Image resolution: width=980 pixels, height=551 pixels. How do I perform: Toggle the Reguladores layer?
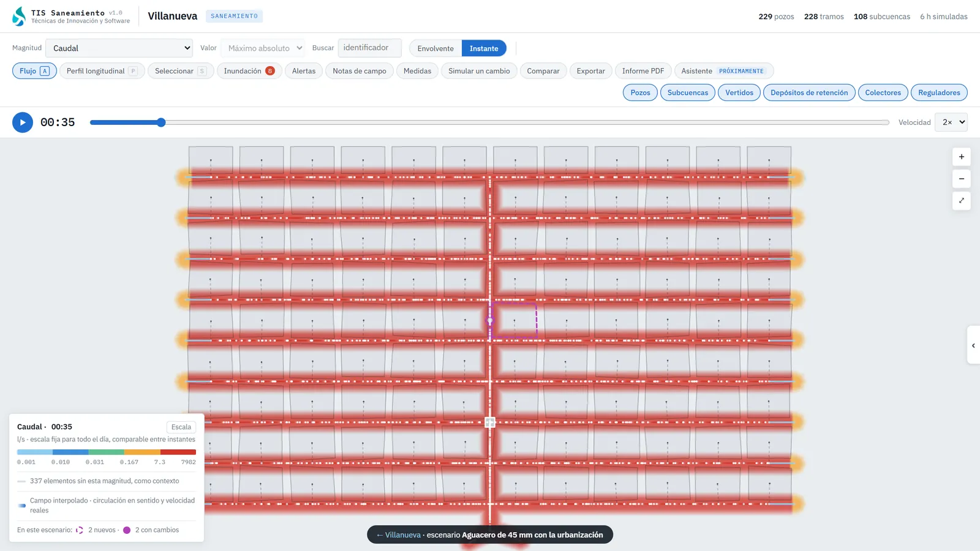point(939,92)
